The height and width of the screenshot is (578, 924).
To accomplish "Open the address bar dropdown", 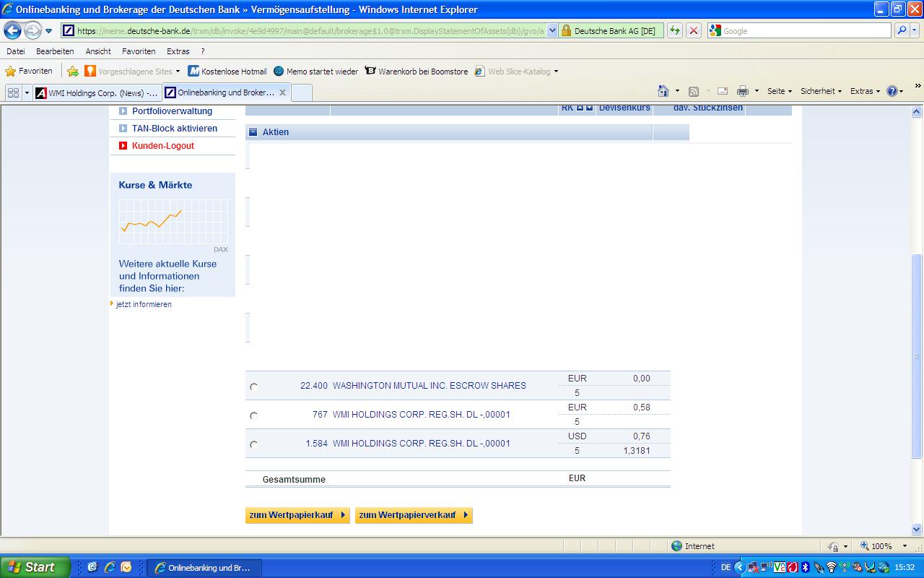I will coord(552,30).
